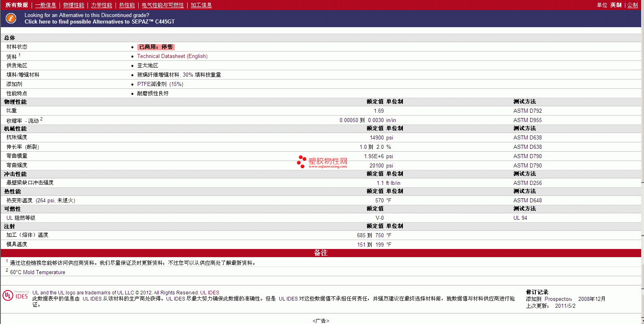Click 上次更新 date 2011/5/2
The width and height of the screenshot is (644, 324).
pyautogui.click(x=565, y=306)
